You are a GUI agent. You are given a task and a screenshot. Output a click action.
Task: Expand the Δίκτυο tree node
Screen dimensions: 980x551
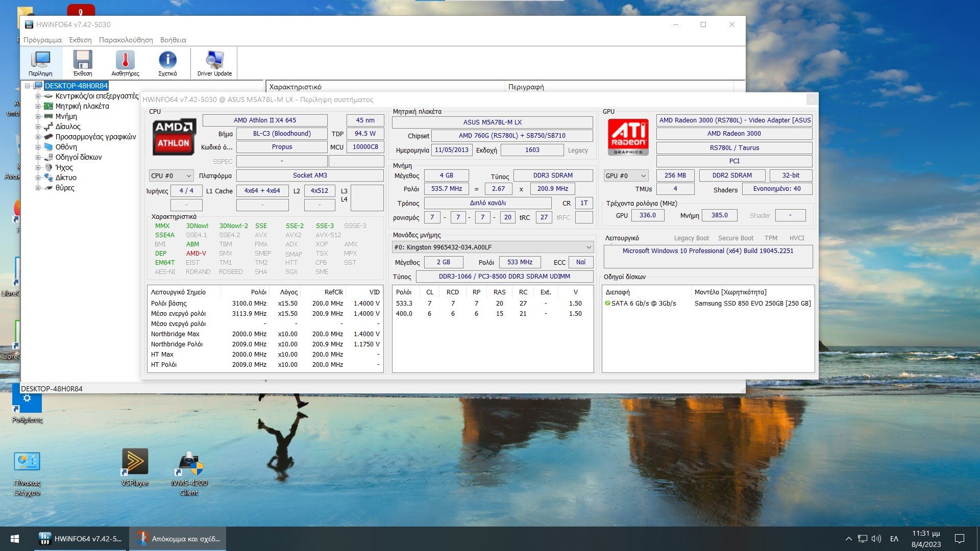tap(38, 178)
